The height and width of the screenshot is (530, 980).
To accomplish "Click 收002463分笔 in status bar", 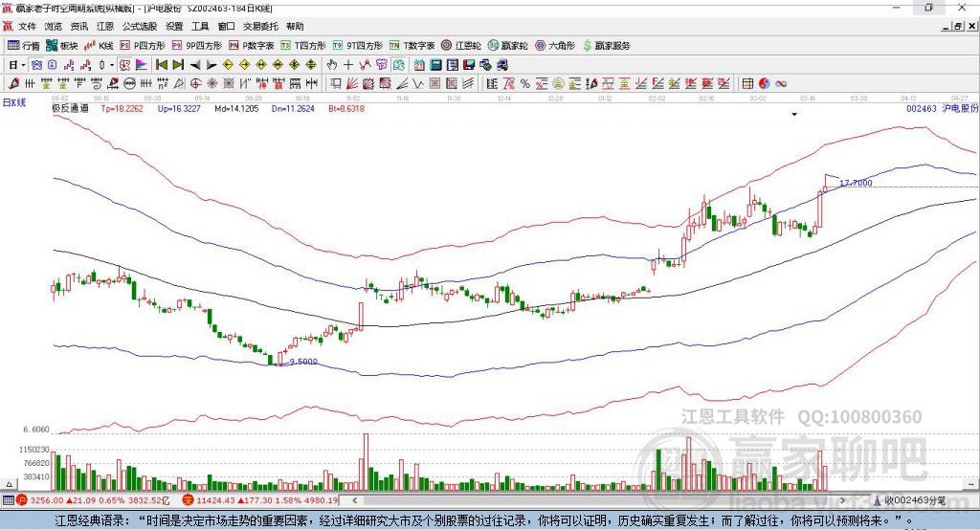I will 914,500.
